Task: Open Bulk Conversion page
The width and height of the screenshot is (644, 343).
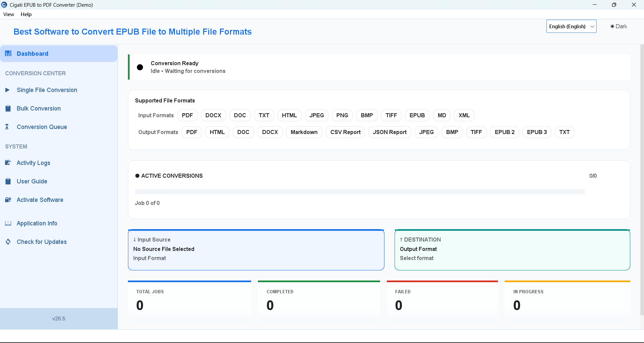Action: [59, 109]
